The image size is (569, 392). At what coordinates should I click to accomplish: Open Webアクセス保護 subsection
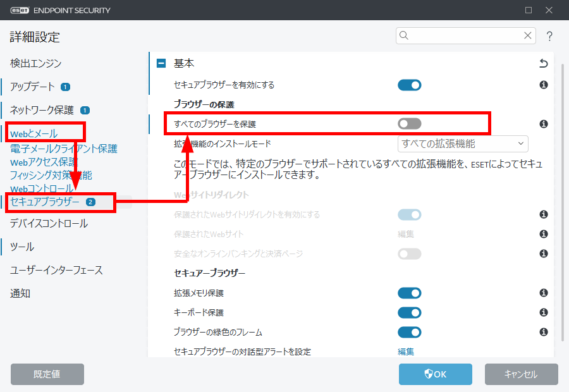(44, 162)
